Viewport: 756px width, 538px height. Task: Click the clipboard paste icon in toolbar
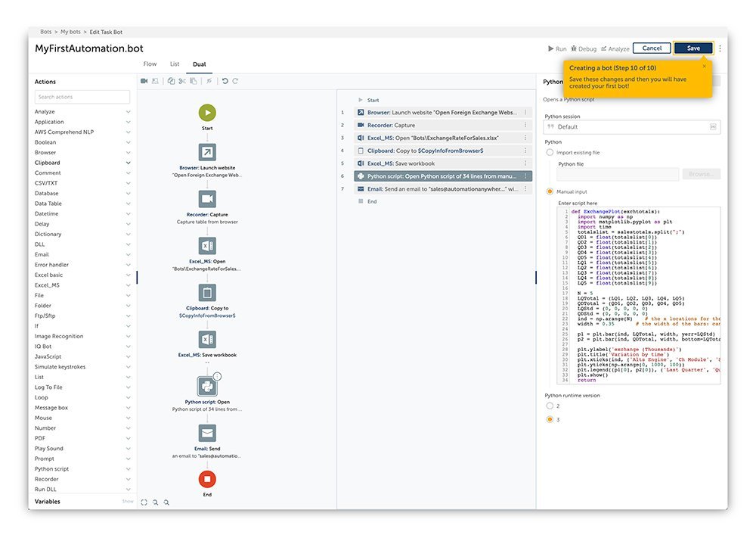[x=194, y=81]
